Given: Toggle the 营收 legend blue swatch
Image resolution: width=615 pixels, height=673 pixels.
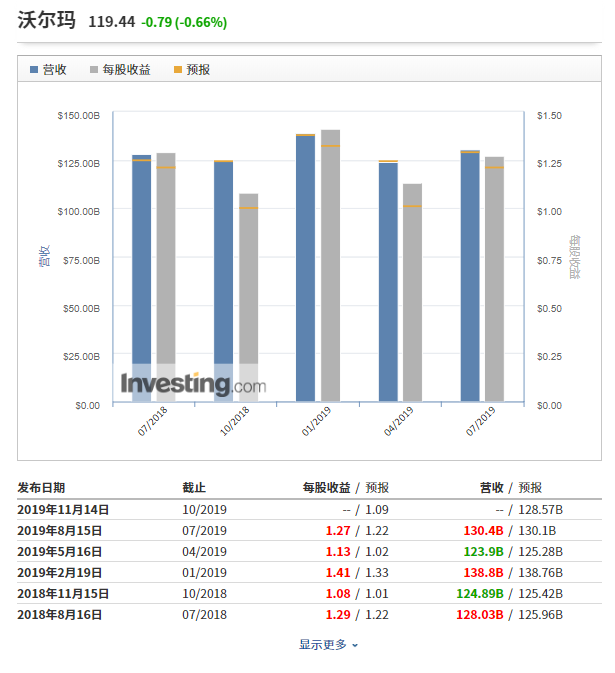Looking at the screenshot, I should pos(34,70).
